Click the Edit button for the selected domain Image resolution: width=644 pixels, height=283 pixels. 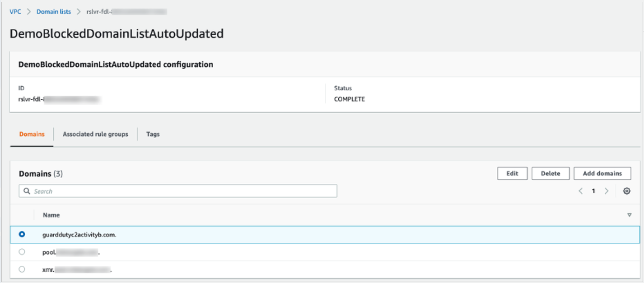(x=512, y=173)
